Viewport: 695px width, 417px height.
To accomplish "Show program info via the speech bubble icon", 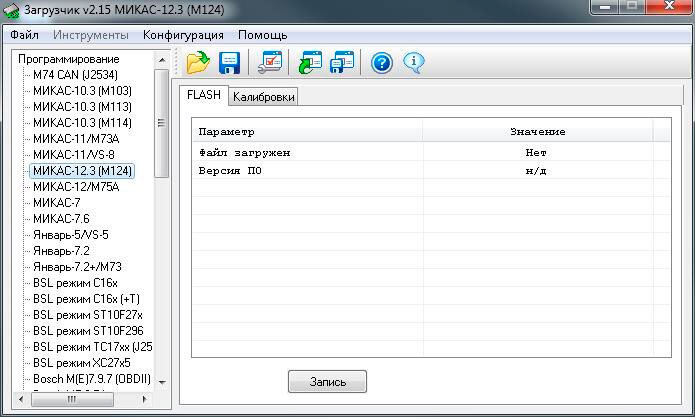I will (x=413, y=63).
